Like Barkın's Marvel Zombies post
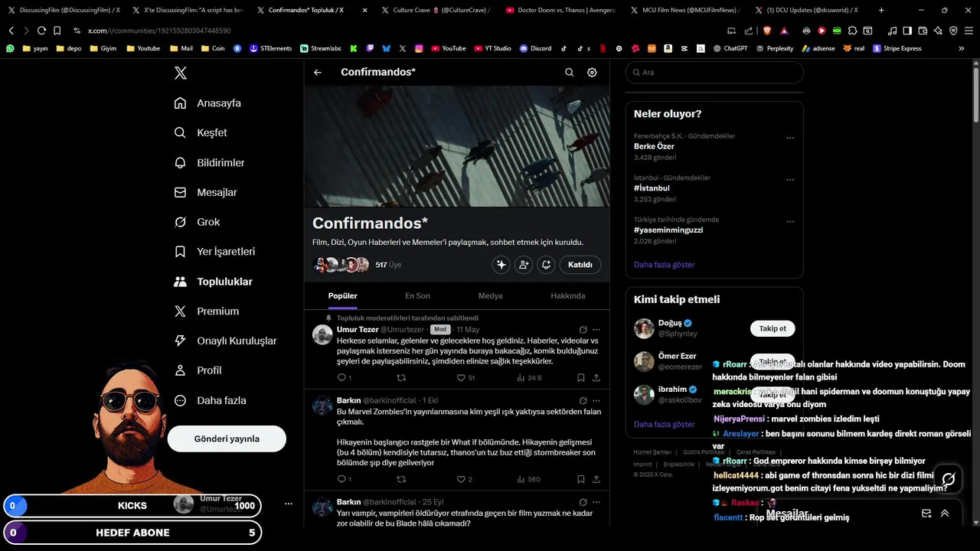Screen dimensions: 980x551 (464, 479)
